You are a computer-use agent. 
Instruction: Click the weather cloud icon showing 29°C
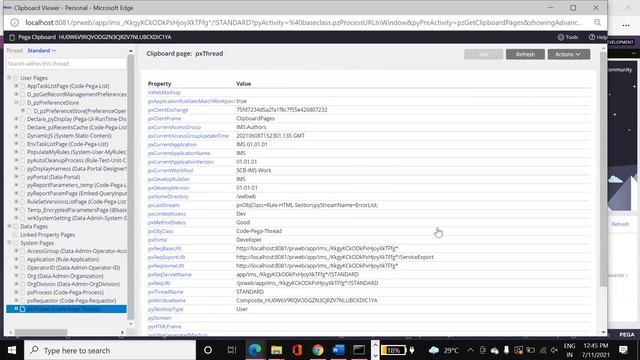433,350
